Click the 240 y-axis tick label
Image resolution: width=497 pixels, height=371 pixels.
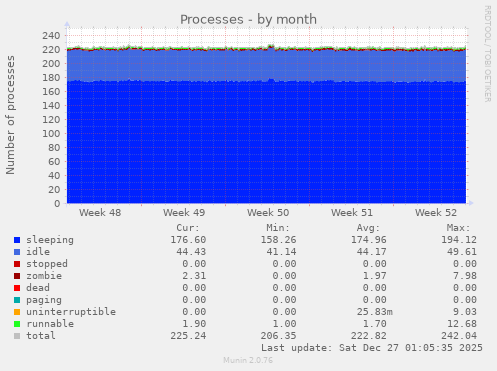[x=51, y=35]
